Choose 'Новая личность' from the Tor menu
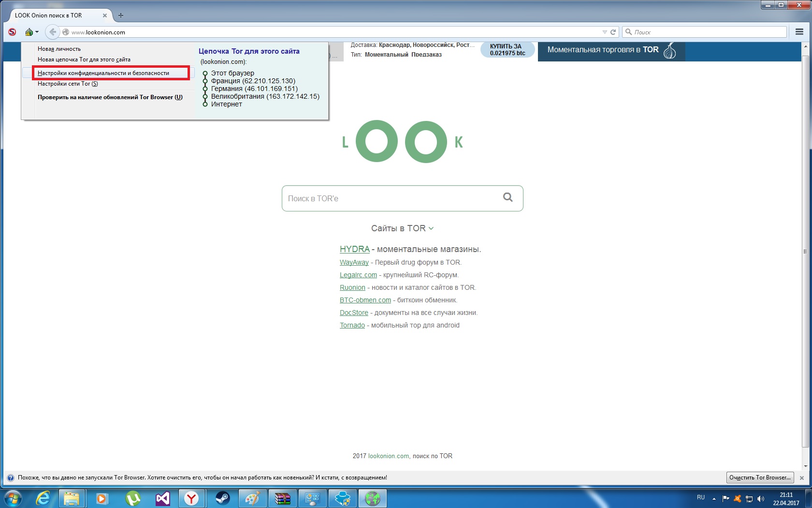 pyautogui.click(x=59, y=49)
